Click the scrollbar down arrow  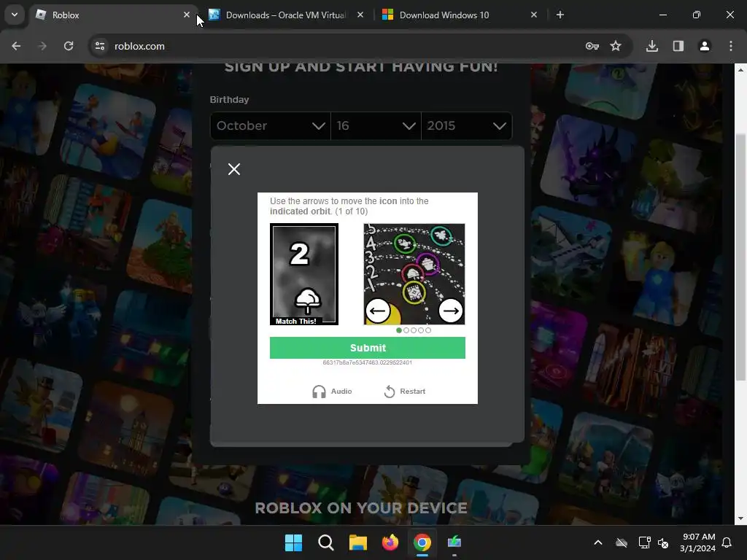coord(740,518)
